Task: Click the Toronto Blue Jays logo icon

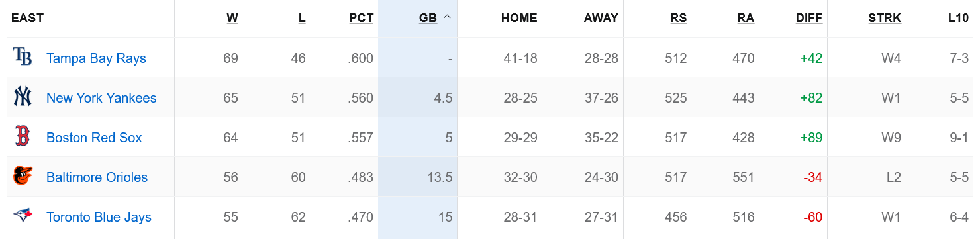Action: coord(23,216)
